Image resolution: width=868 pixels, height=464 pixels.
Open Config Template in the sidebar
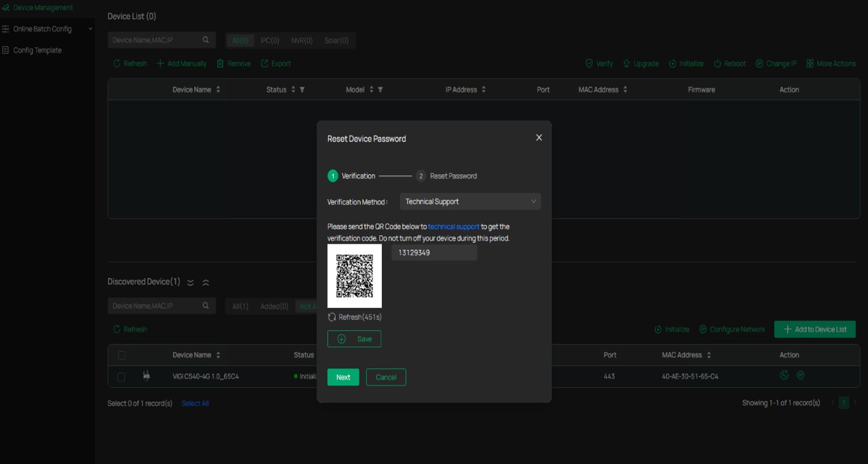point(38,50)
